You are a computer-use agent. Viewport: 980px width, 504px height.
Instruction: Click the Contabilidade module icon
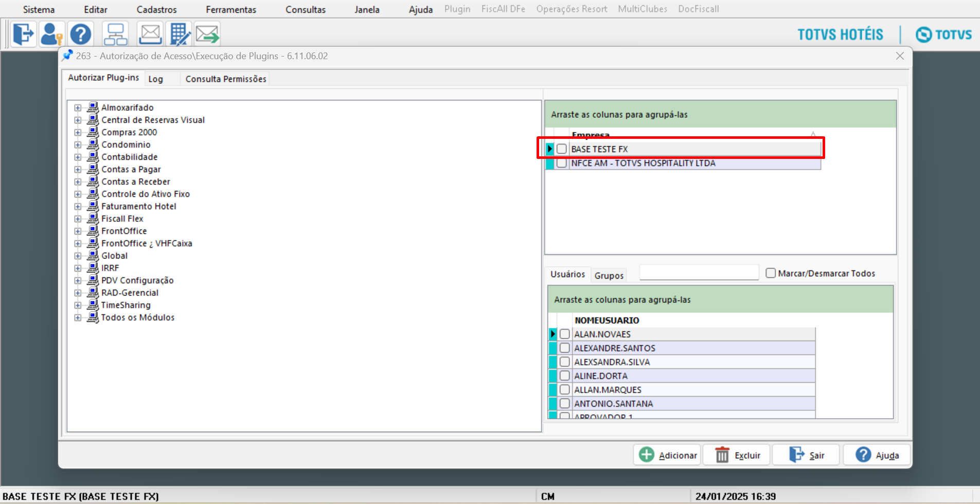point(93,157)
